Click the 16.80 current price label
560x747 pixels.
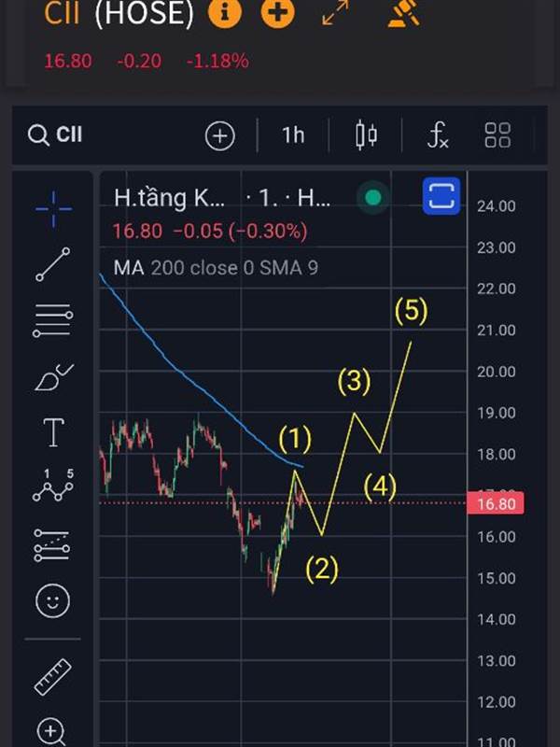click(496, 503)
